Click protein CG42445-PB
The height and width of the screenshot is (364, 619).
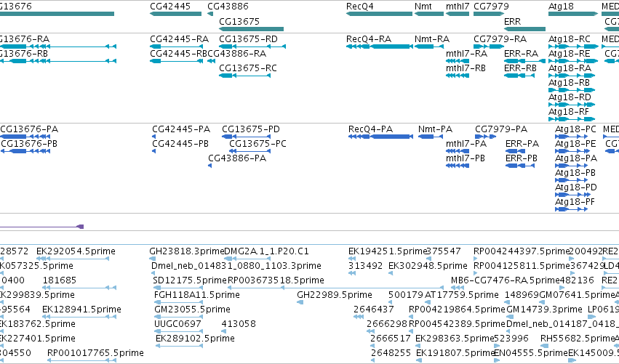click(x=154, y=151)
